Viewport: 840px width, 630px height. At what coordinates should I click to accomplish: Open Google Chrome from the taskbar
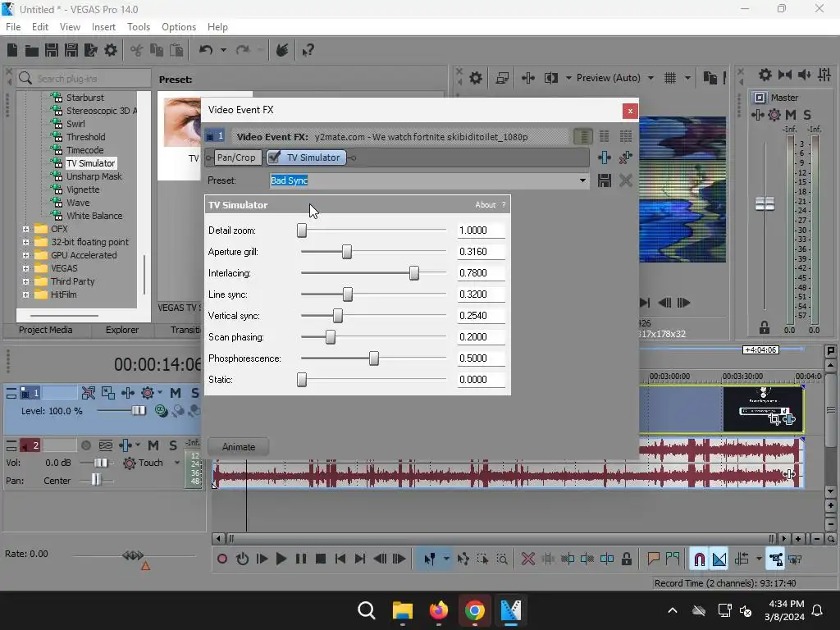(x=475, y=610)
